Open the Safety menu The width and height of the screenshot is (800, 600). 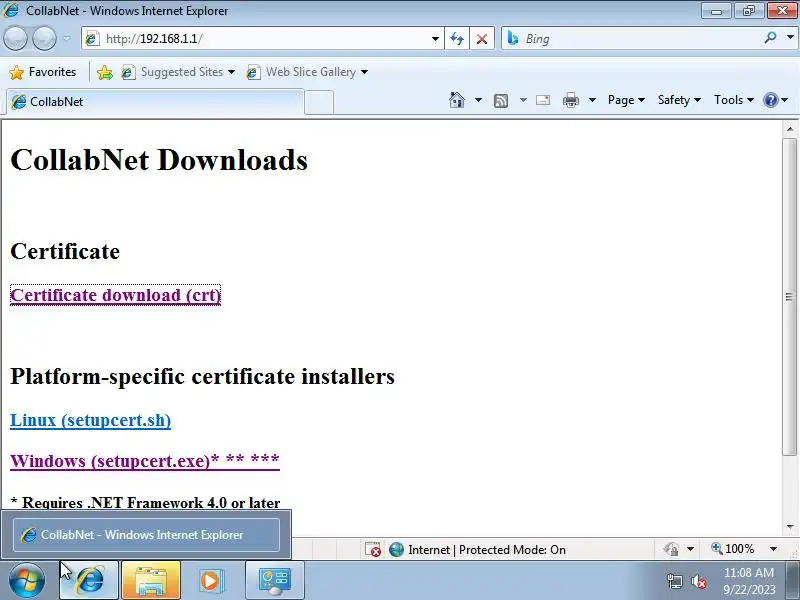point(679,100)
